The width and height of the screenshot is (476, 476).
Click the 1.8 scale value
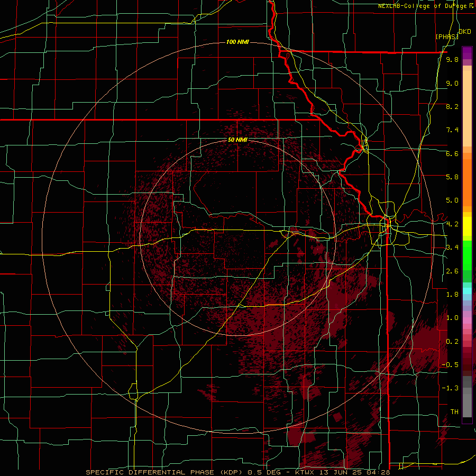452,295
